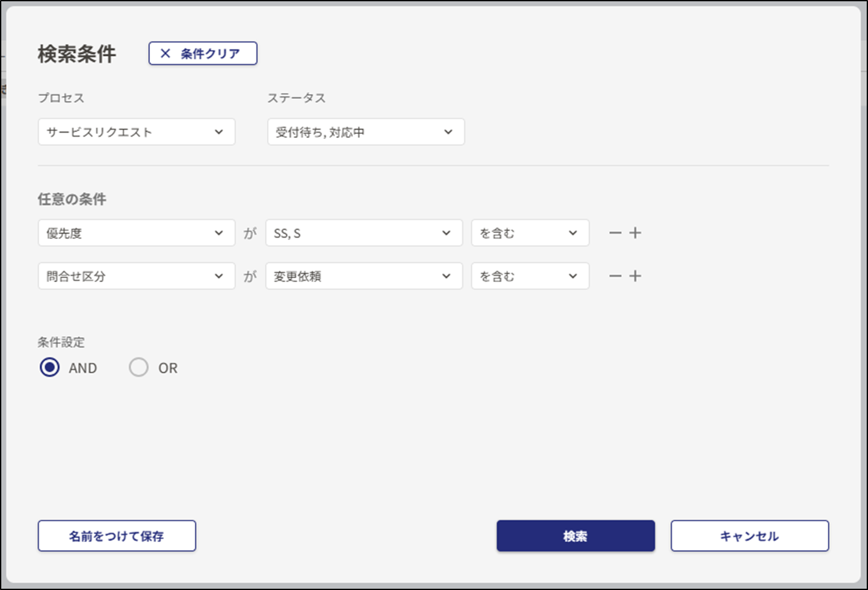This screenshot has width=868, height=590.
Task: Open the プロセス dropdown showing サービスリクエスト
Action: point(136,131)
